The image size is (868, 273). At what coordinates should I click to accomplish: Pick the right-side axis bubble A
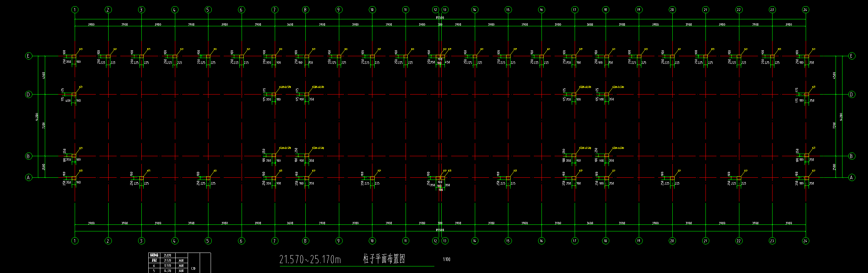(x=852, y=178)
